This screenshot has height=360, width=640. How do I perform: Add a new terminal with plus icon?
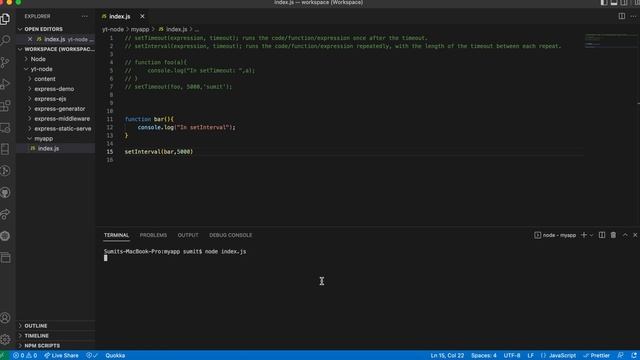[584, 235]
